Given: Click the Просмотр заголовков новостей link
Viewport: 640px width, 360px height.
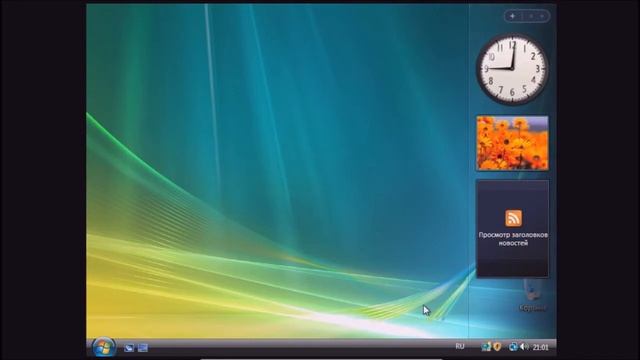Looking at the screenshot, I should [x=513, y=239].
